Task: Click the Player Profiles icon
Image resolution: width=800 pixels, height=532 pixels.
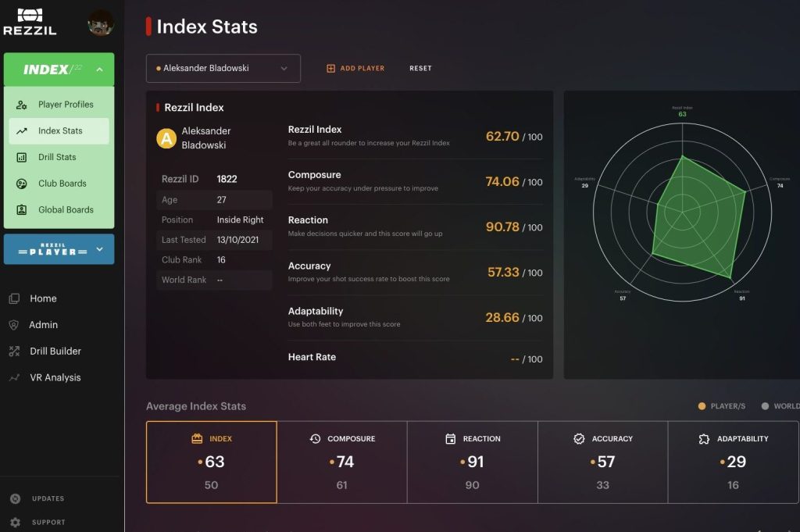Action: tap(21, 105)
